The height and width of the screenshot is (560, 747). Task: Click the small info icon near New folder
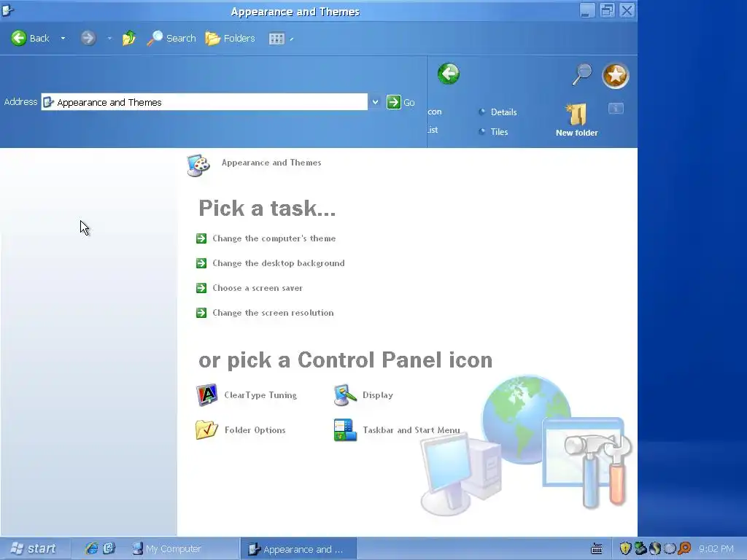pyautogui.click(x=616, y=109)
